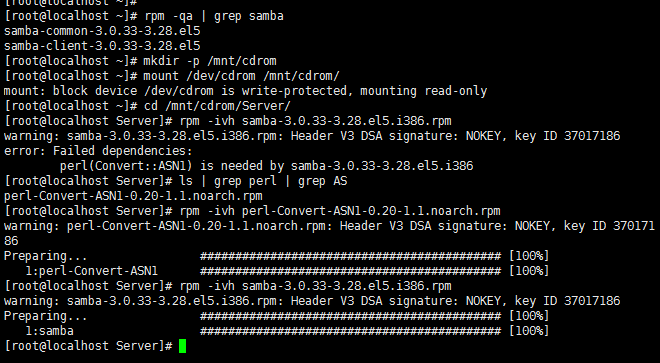This screenshot has height=363, width=660.
Task: Click the final samba NOKEY signature warning
Action: tap(312, 301)
